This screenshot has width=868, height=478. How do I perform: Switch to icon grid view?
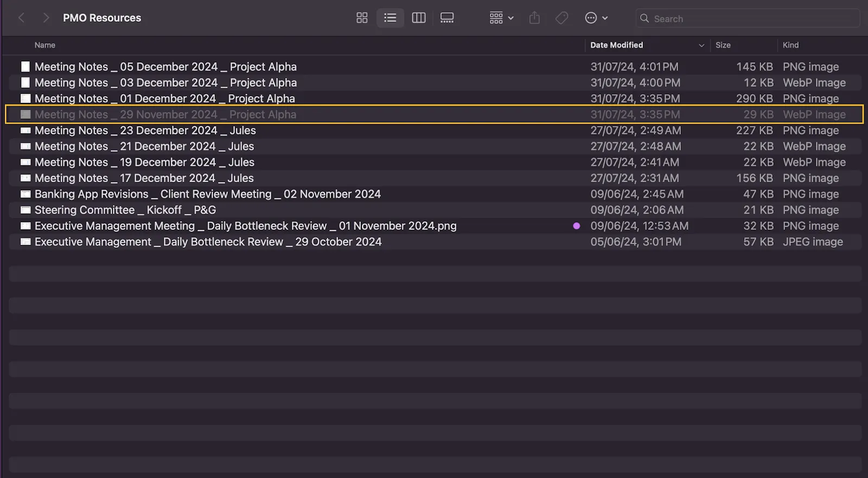pyautogui.click(x=362, y=18)
